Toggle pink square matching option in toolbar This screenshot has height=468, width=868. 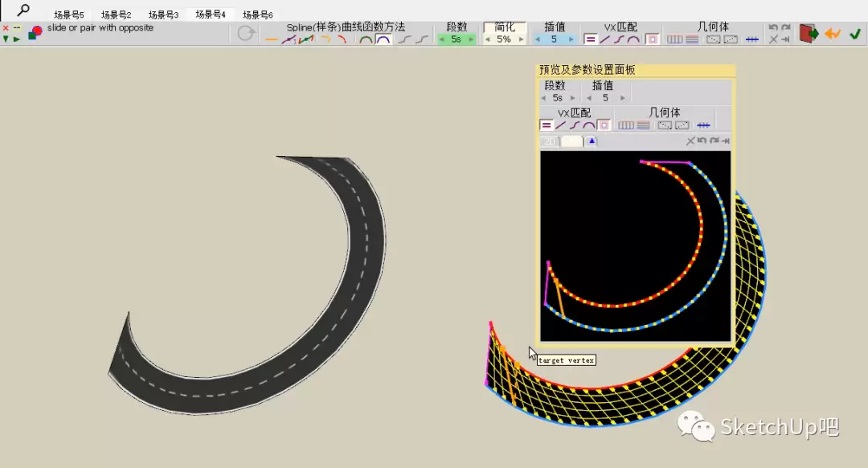point(653,39)
